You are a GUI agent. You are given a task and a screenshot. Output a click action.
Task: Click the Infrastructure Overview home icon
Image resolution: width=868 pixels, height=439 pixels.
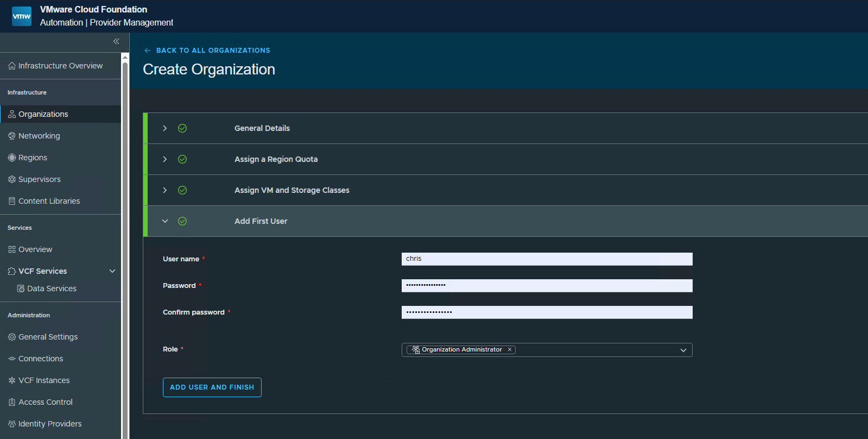(x=12, y=66)
